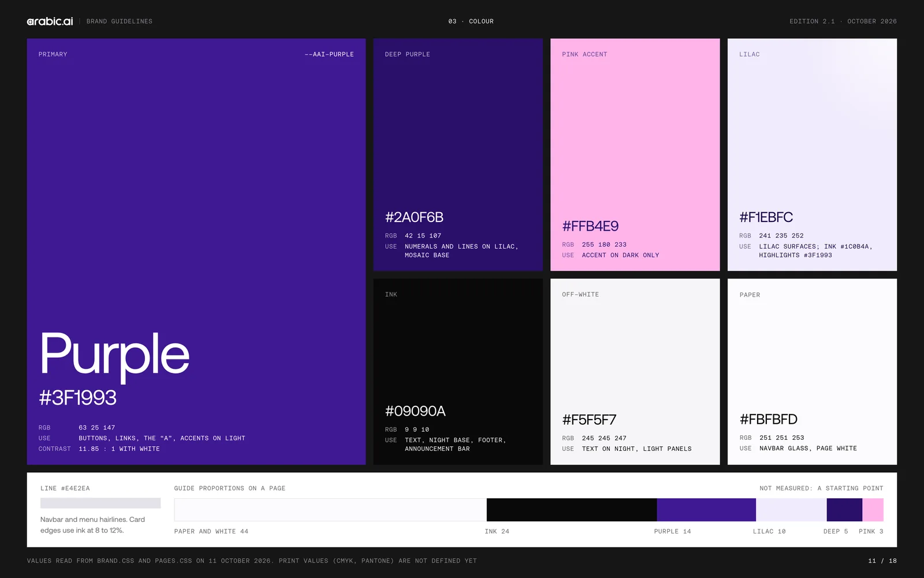Click the 'GUIDE PROPORTIONS ON A PAGE' label
The height and width of the screenshot is (578, 924).
click(x=230, y=488)
